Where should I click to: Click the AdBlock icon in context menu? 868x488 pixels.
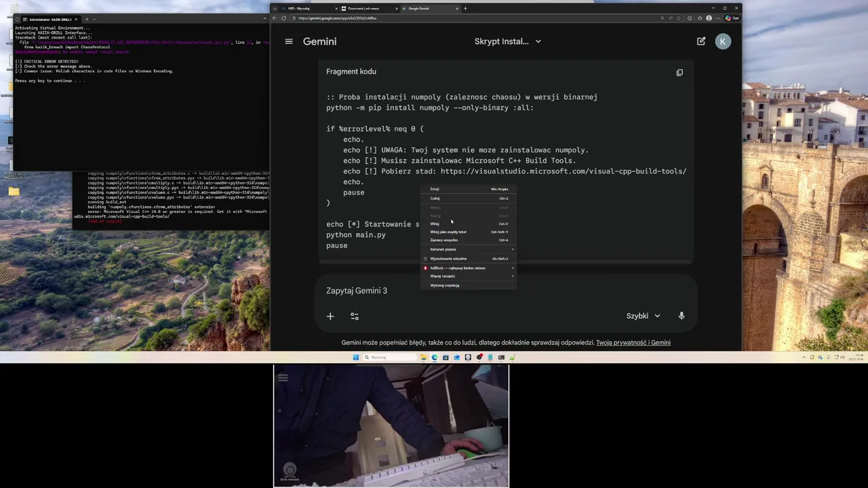pyautogui.click(x=425, y=268)
